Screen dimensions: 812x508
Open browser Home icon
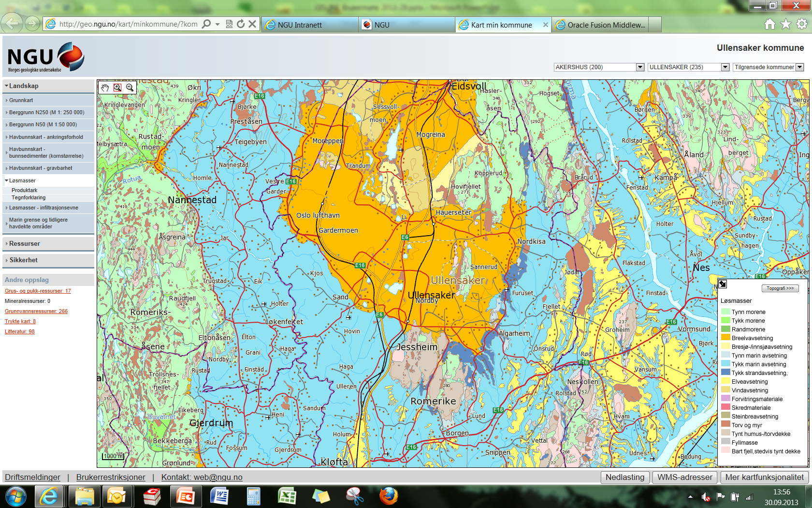click(770, 24)
